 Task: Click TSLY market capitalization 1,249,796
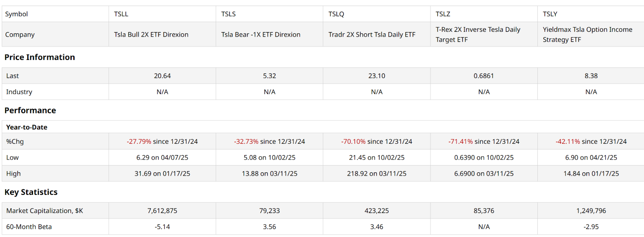[591, 211]
